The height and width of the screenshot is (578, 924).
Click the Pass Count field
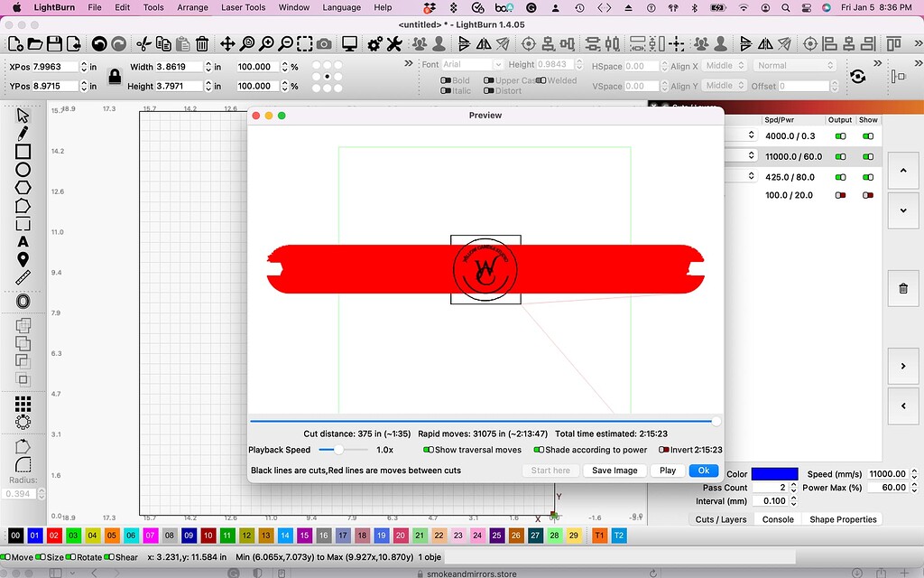[770, 488]
